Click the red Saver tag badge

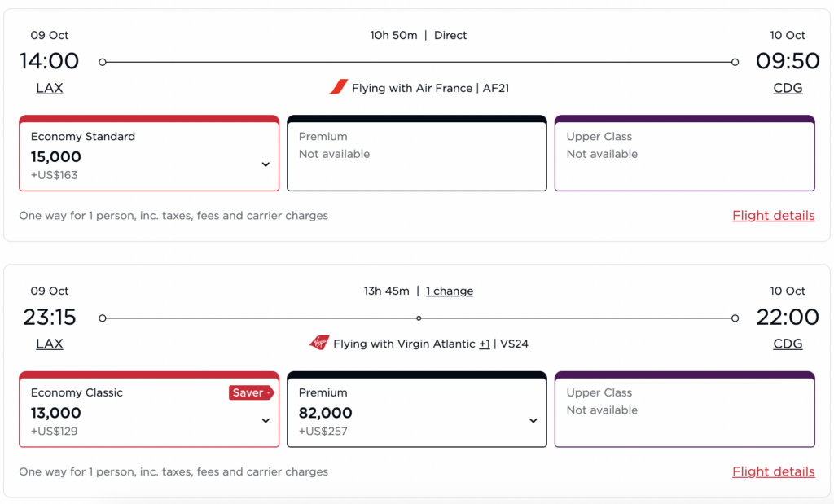pyautogui.click(x=251, y=392)
